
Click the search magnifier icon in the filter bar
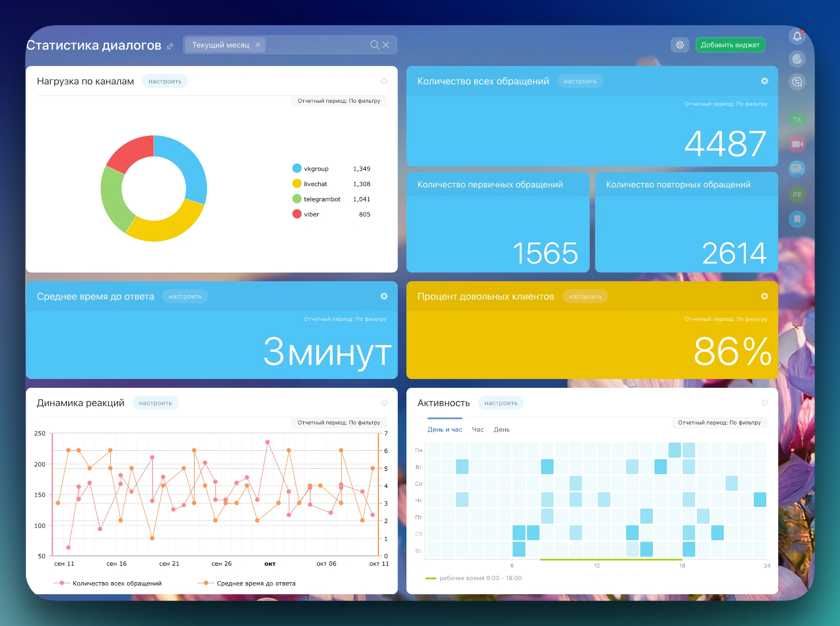(x=374, y=45)
